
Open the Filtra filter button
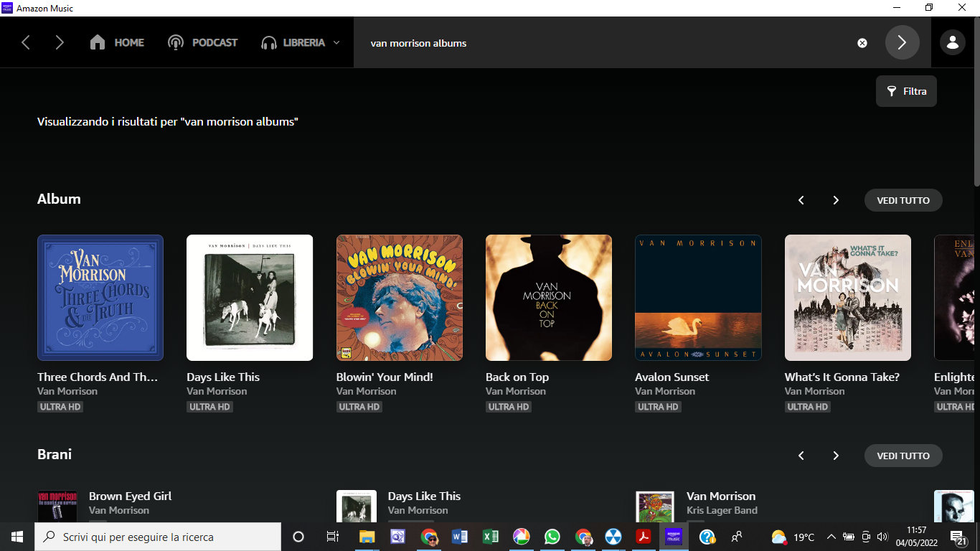pyautogui.click(x=906, y=91)
